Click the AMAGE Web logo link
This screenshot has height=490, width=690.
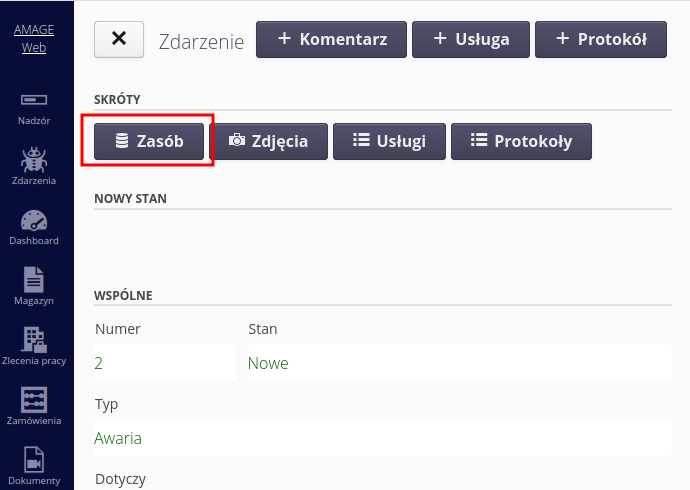coord(34,39)
